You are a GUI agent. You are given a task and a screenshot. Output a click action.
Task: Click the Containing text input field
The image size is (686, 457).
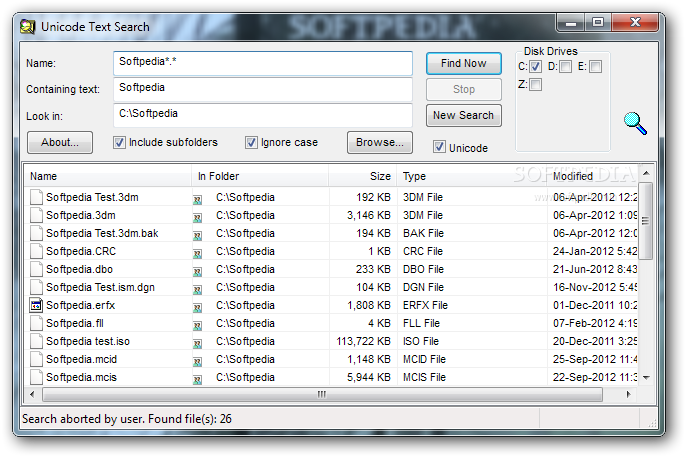tap(263, 89)
